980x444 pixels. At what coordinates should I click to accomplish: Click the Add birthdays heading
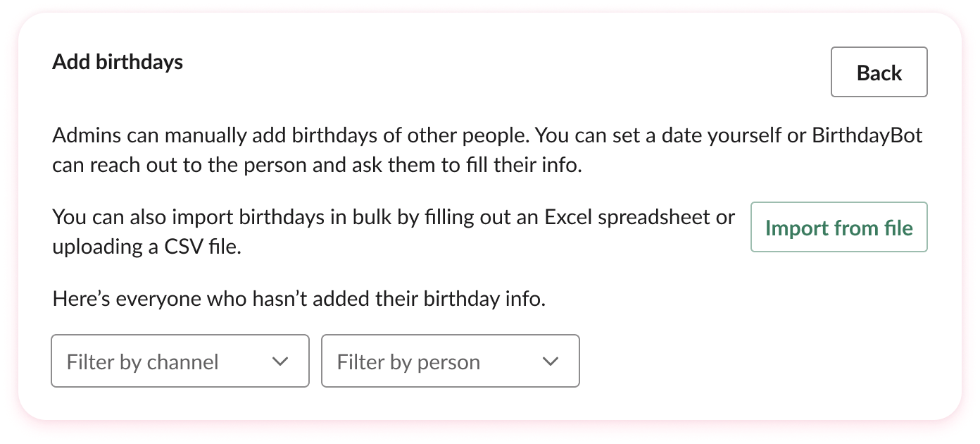coord(117,62)
